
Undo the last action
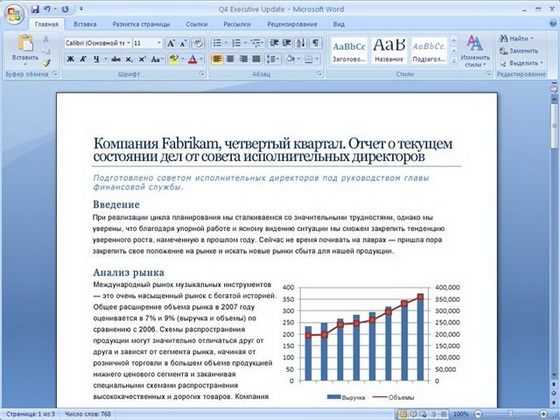pyautogui.click(x=47, y=9)
